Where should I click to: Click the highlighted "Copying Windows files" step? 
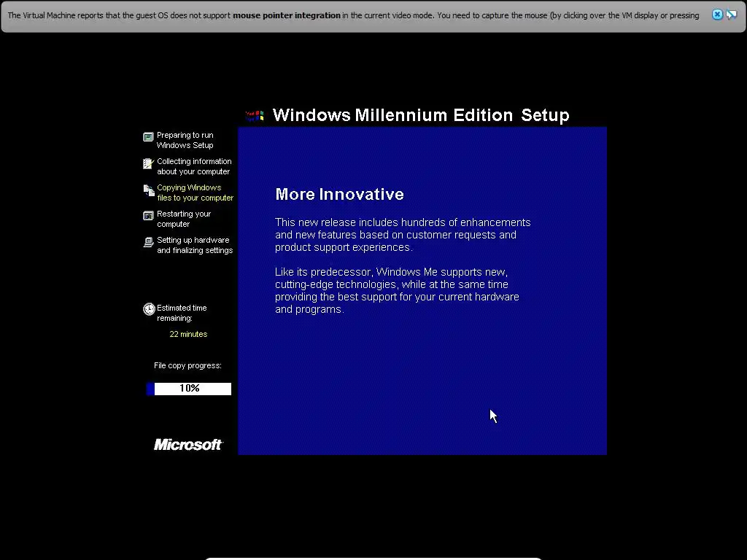coord(195,192)
